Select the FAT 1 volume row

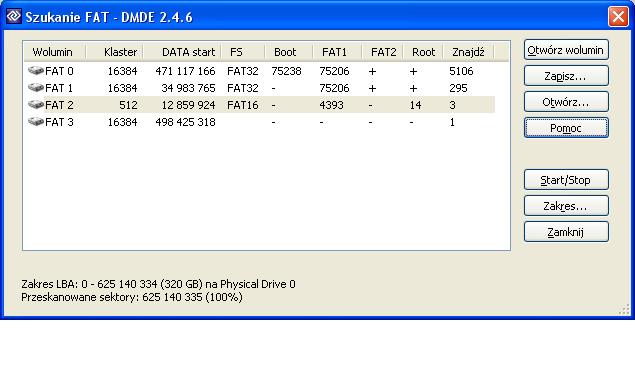[x=259, y=88]
